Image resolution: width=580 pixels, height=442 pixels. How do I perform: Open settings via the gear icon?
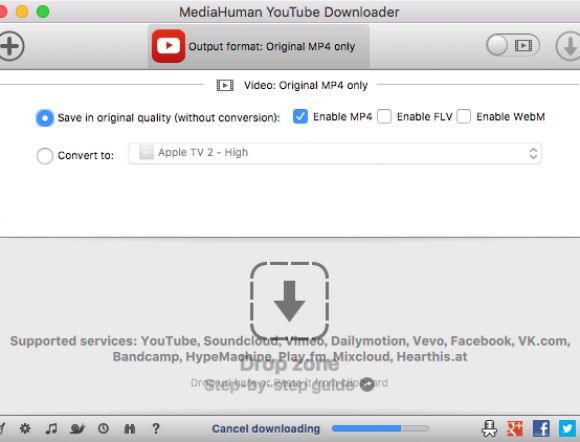pyautogui.click(x=25, y=428)
